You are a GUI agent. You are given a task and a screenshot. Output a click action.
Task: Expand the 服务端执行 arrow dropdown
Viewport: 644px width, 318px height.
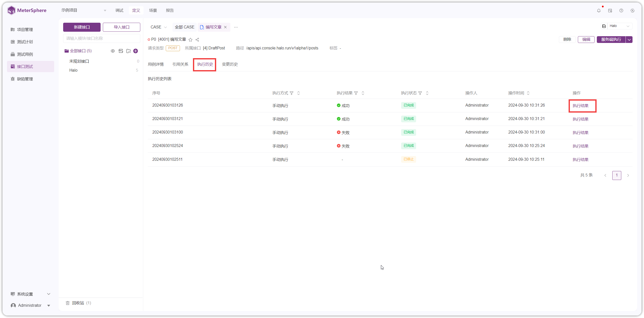click(629, 39)
